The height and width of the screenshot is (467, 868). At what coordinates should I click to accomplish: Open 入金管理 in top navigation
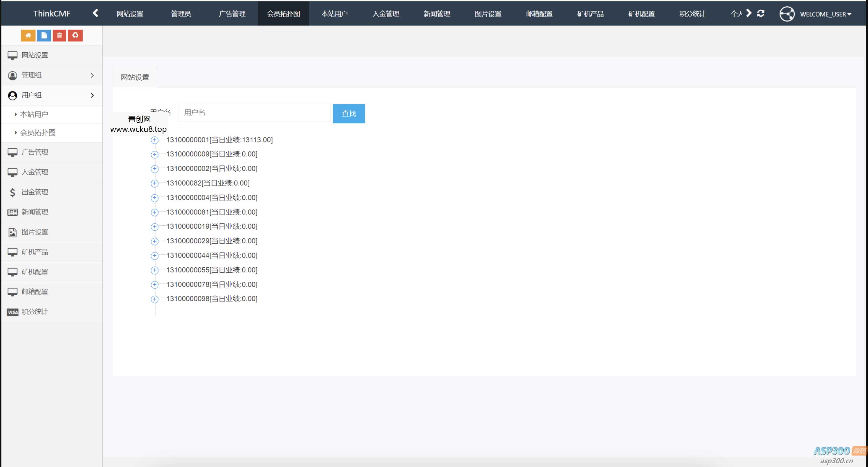pos(386,14)
